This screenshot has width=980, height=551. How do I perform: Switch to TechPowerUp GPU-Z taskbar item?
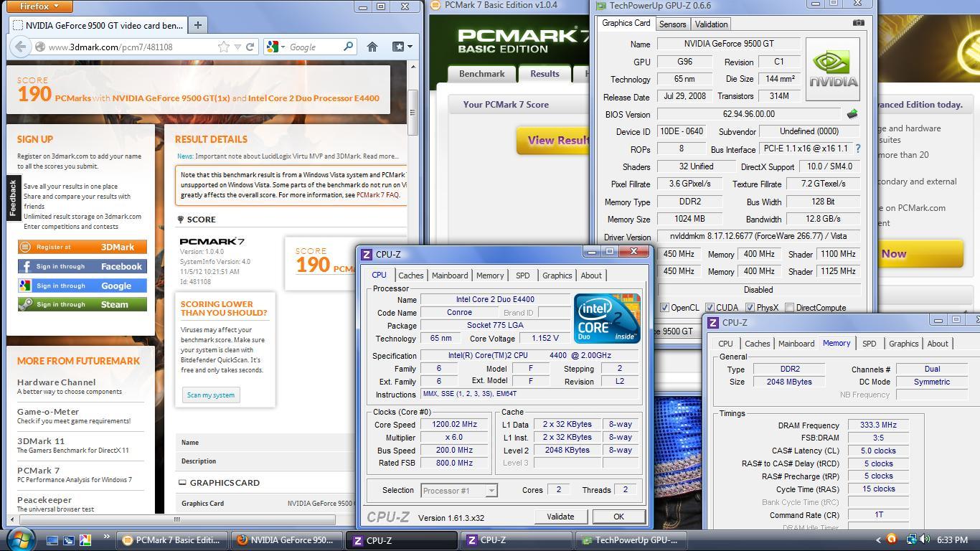pos(631,540)
